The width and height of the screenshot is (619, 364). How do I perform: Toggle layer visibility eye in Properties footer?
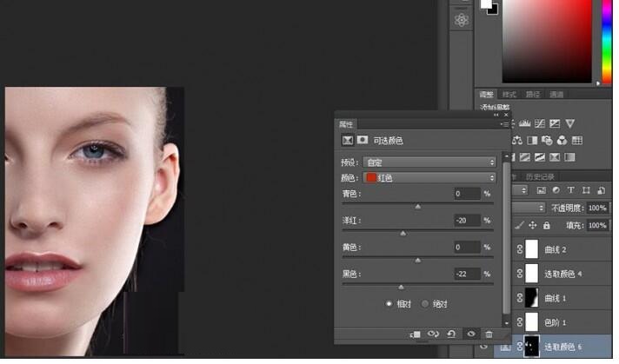pos(470,334)
